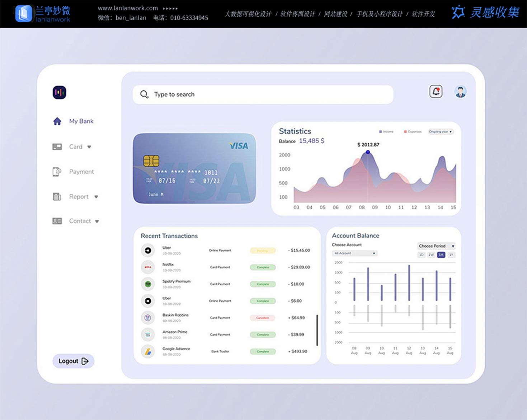Image resolution: width=527 pixels, height=420 pixels.
Task: Open the Choose Period dropdown
Action: [436, 246]
